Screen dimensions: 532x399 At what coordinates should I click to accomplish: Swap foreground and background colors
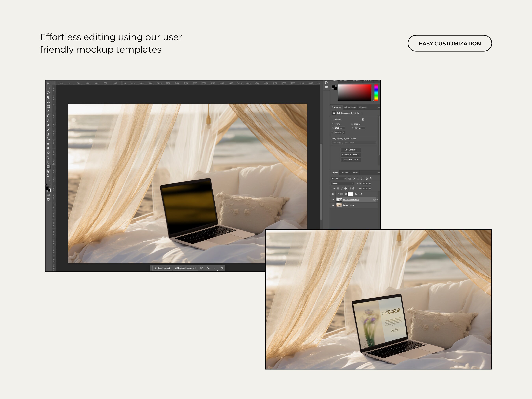(x=50, y=185)
